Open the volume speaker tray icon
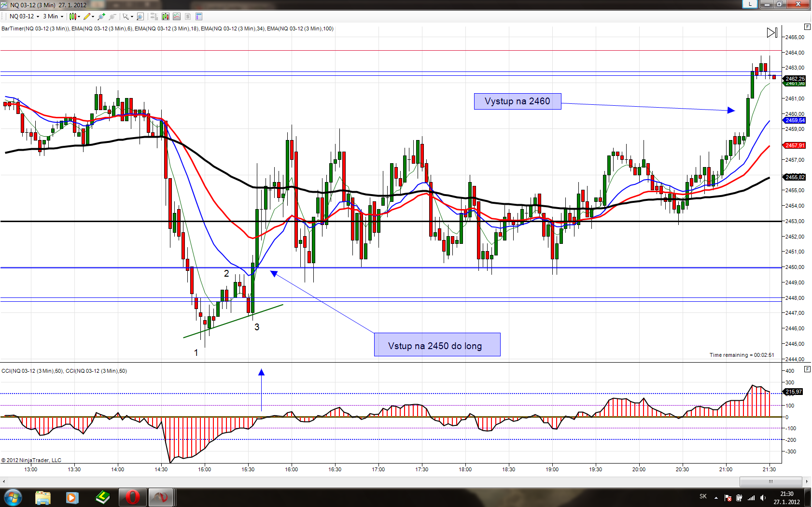Image resolution: width=812 pixels, height=507 pixels. (x=763, y=498)
